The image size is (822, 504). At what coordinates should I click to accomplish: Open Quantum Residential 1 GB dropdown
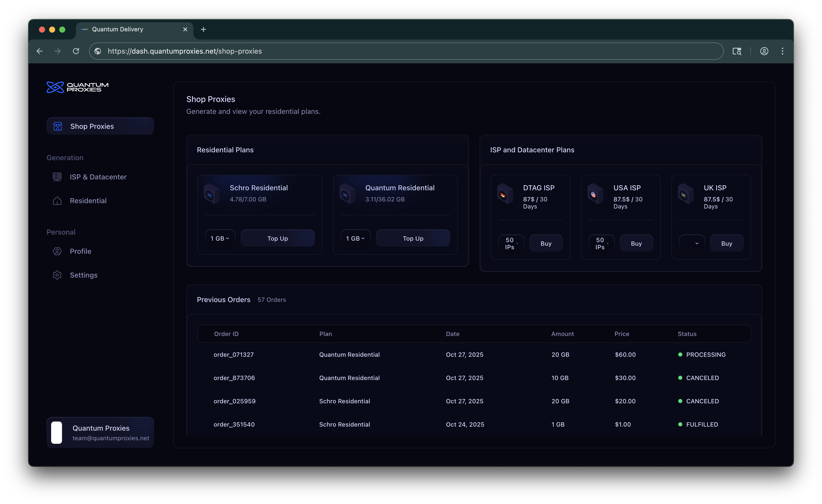click(x=355, y=238)
